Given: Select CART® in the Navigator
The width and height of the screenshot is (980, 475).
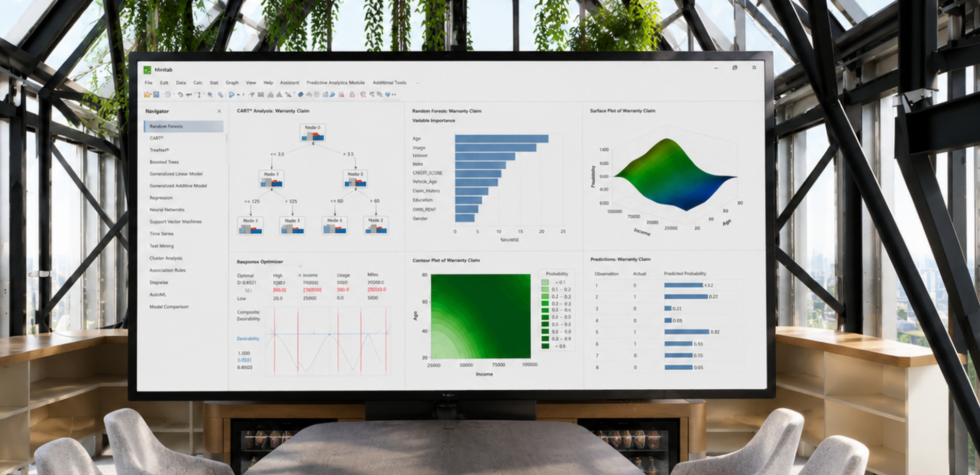Looking at the screenshot, I should pyautogui.click(x=156, y=138).
